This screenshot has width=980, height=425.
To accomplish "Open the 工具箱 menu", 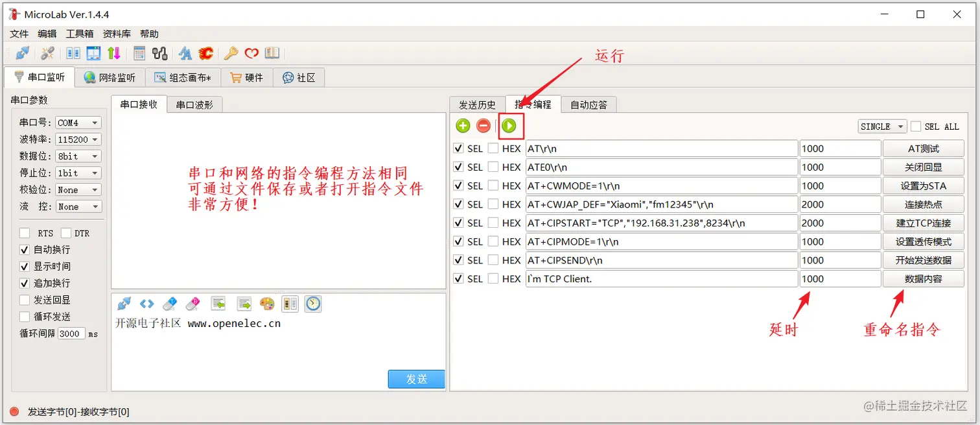I will (80, 34).
